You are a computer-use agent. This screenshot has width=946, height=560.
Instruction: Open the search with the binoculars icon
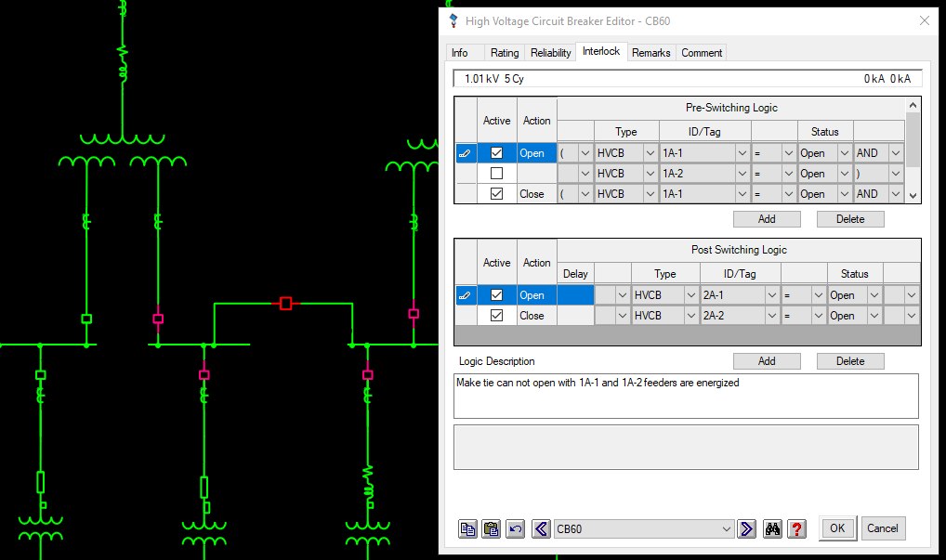pos(772,528)
